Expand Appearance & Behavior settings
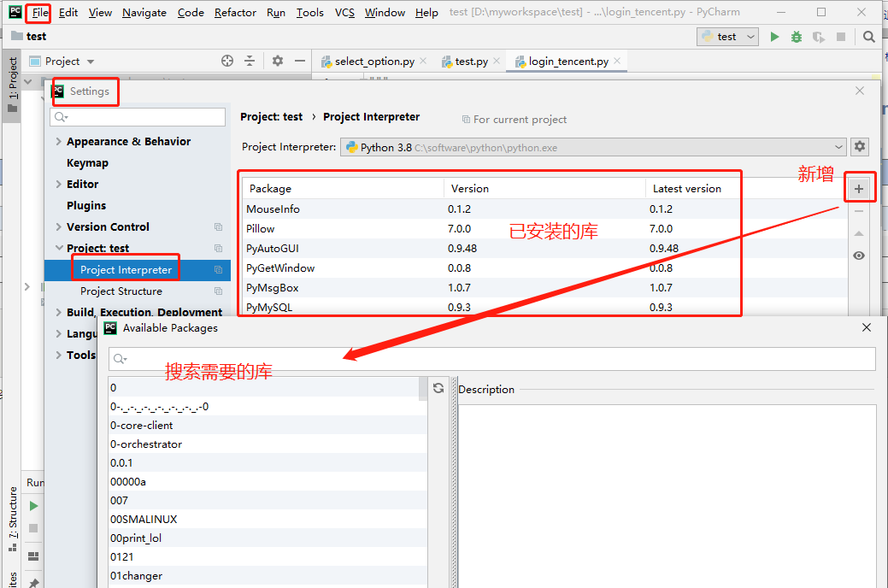This screenshot has width=888, height=588. 58,142
